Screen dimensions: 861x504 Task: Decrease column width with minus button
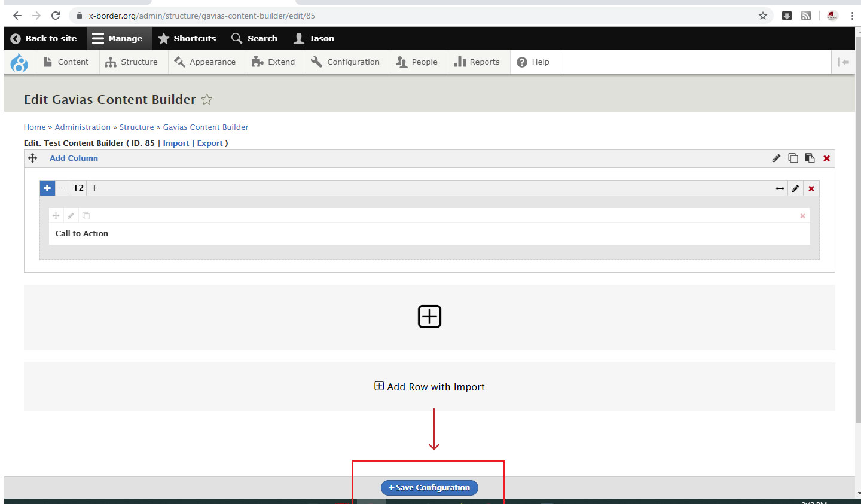[63, 188]
